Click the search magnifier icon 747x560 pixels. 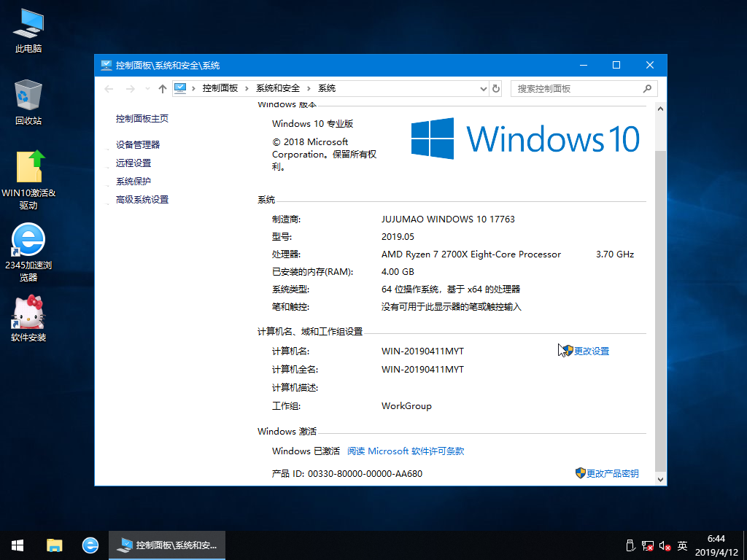pyautogui.click(x=647, y=88)
